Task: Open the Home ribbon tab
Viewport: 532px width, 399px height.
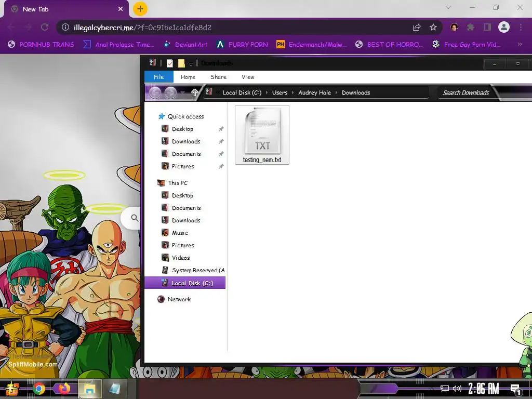Action: [188, 77]
